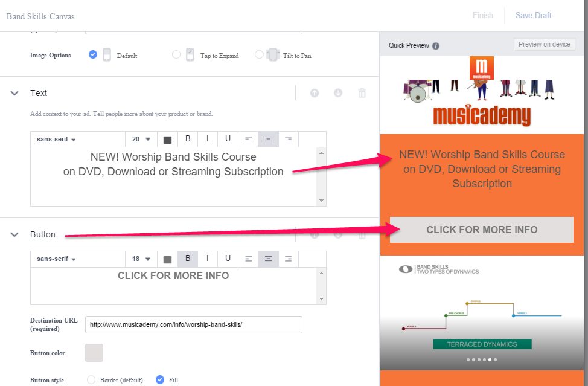Choose Fill button style
This screenshot has height=386, width=588.
pyautogui.click(x=160, y=379)
